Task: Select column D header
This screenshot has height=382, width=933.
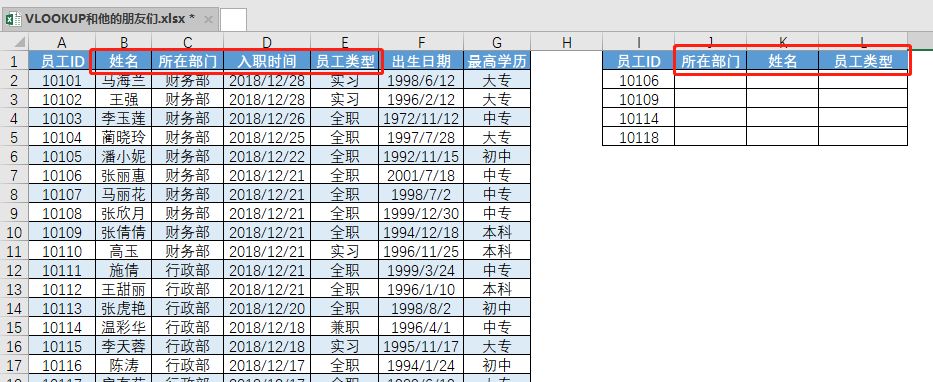Action: [267, 42]
